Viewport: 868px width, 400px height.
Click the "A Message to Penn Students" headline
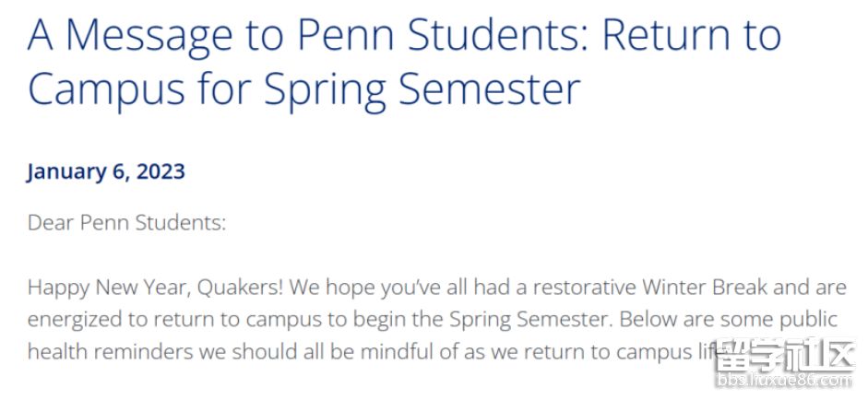point(308,36)
